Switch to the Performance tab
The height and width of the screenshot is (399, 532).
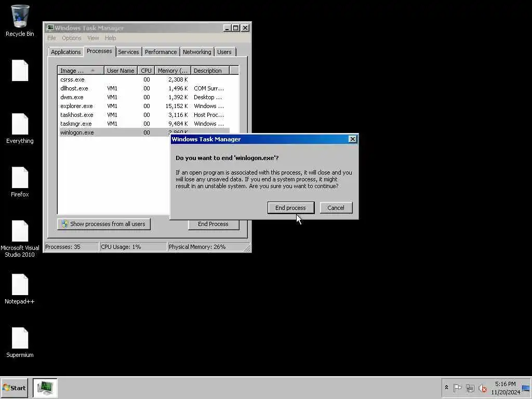[161, 52]
